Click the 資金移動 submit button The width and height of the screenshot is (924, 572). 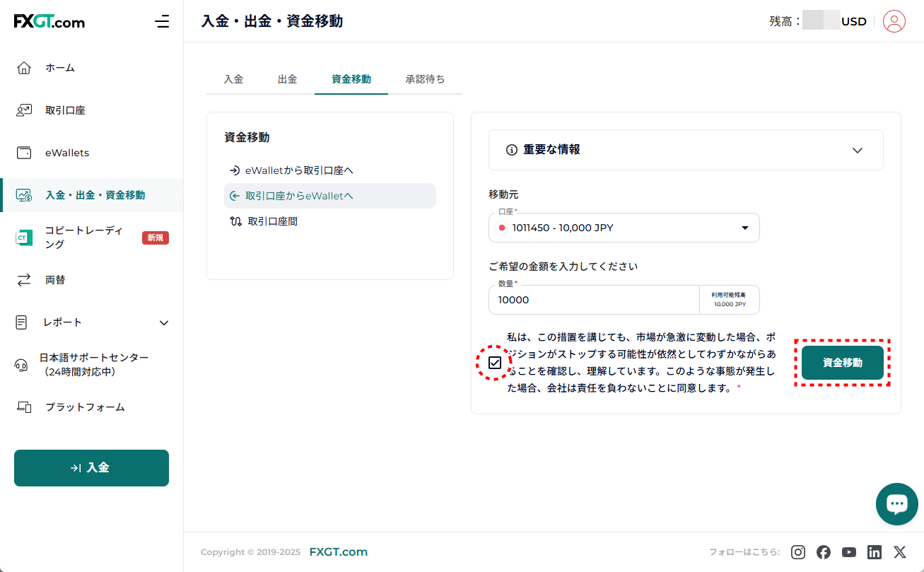842,363
